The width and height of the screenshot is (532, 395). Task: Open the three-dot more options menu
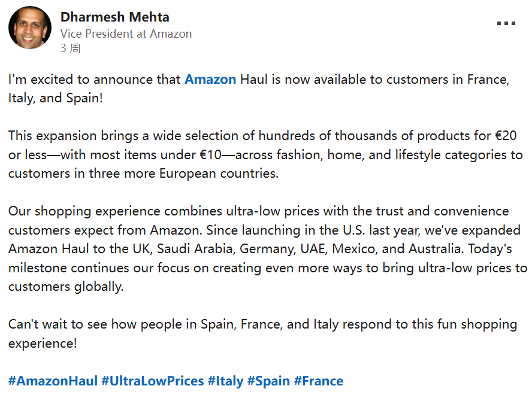506,24
